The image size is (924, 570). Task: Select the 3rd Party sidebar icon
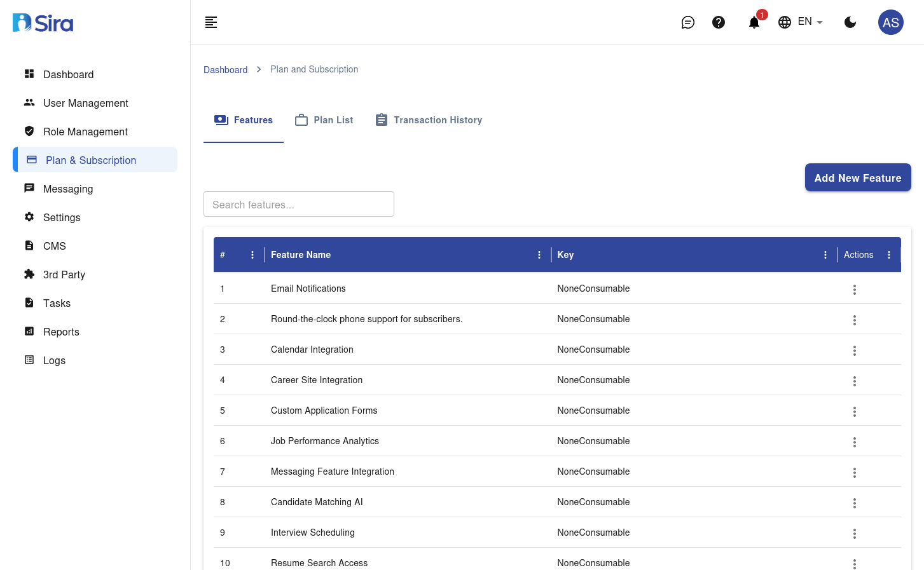pyautogui.click(x=29, y=274)
